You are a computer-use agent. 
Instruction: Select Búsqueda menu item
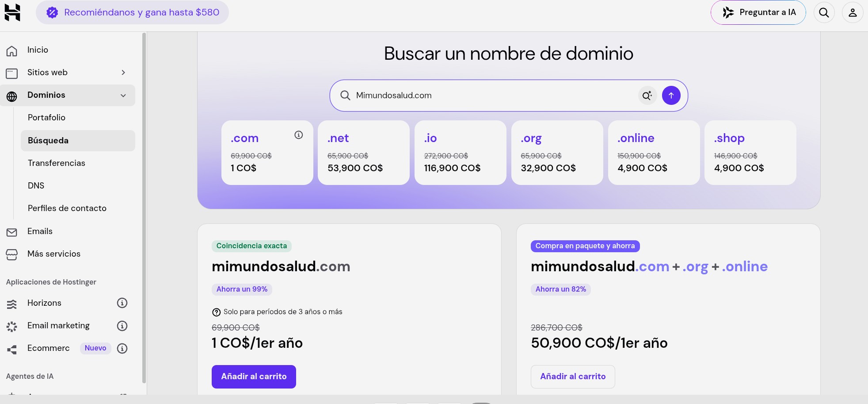coord(78,141)
